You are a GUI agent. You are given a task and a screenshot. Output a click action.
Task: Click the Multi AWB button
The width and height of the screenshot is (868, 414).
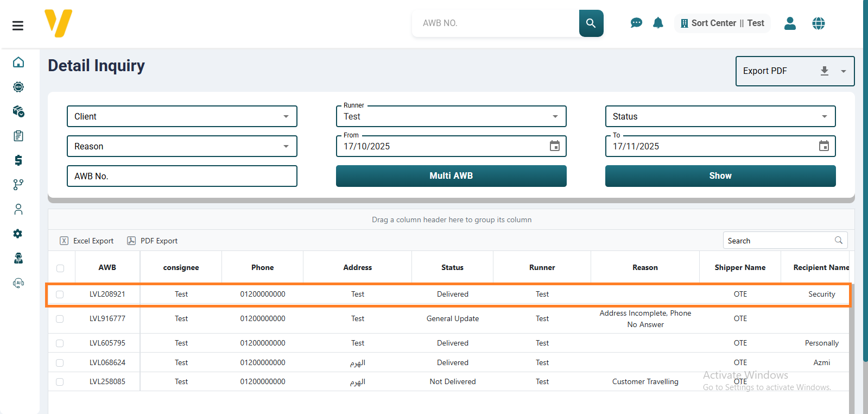pos(451,176)
